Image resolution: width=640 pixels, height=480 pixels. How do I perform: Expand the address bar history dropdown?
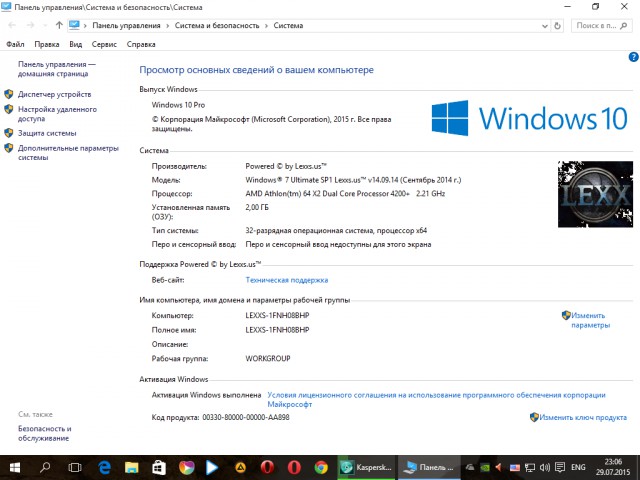point(544,26)
